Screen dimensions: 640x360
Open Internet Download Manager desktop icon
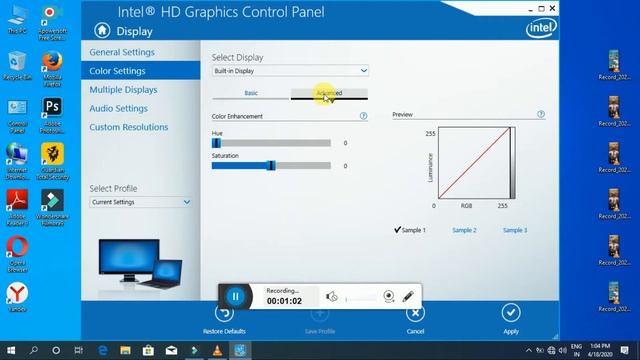click(17, 162)
